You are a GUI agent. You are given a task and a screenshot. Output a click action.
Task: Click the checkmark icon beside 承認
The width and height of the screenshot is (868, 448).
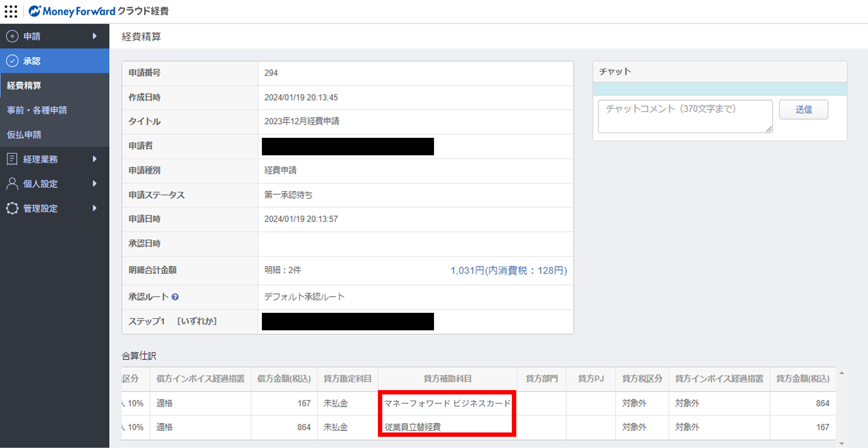point(12,61)
